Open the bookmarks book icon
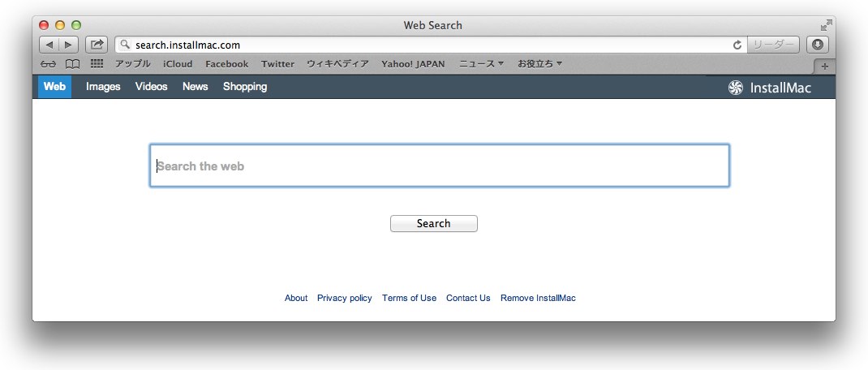This screenshot has height=370, width=868. (x=72, y=64)
